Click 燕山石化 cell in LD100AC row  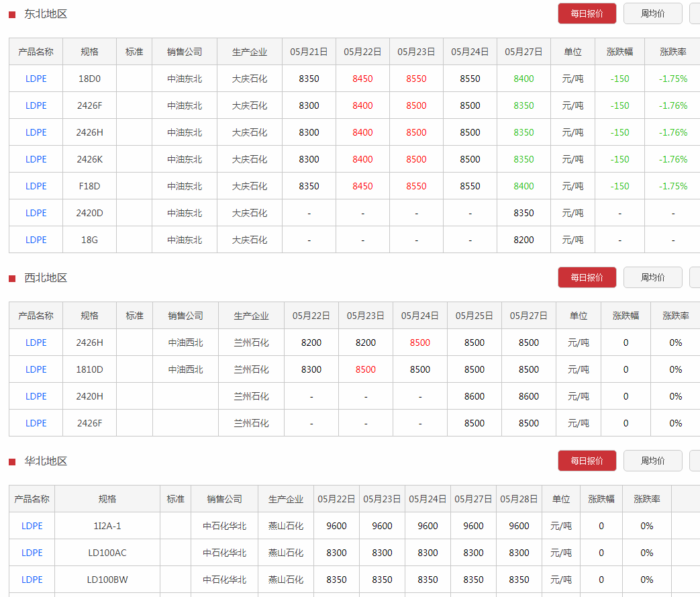pyautogui.click(x=286, y=552)
